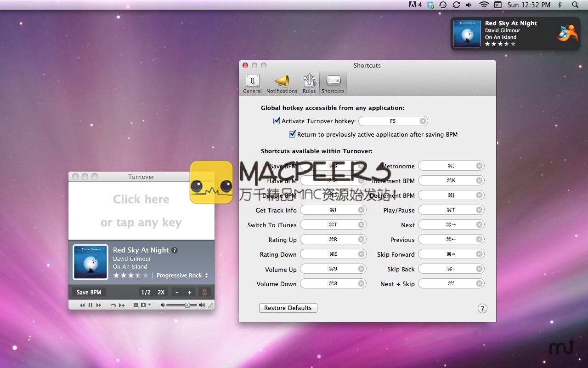The height and width of the screenshot is (368, 588).
Task: Clear the Play/Pause shortcut with its X icon
Action: click(x=479, y=210)
